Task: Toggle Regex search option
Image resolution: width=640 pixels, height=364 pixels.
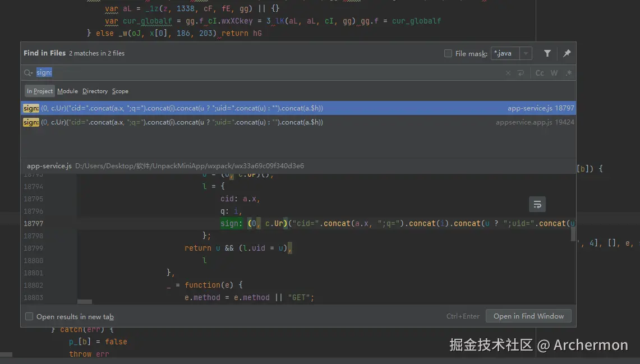Action: 569,73
